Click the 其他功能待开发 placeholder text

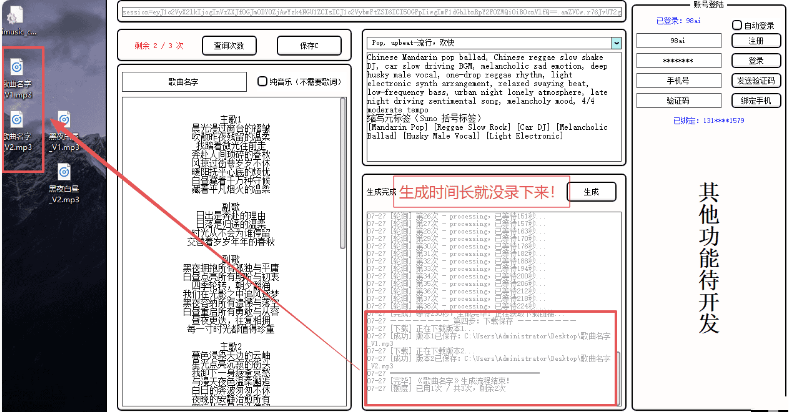(x=708, y=258)
